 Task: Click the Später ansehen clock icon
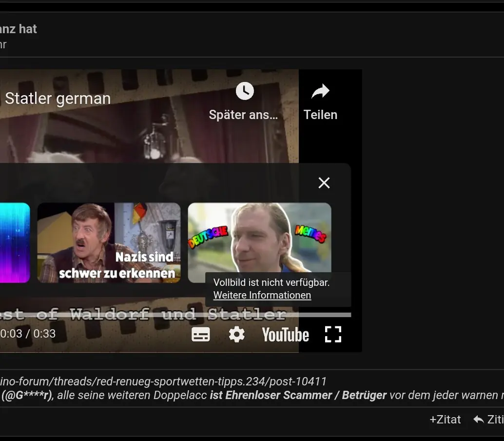(x=245, y=91)
